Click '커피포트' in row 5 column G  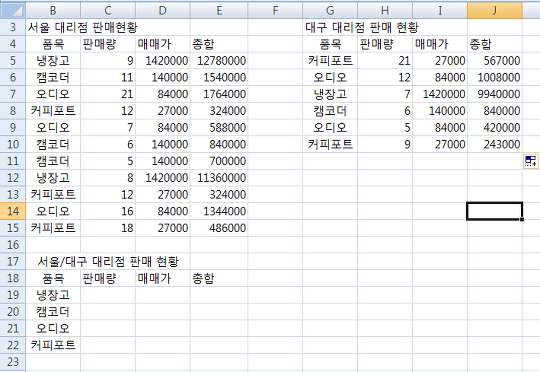(330, 61)
